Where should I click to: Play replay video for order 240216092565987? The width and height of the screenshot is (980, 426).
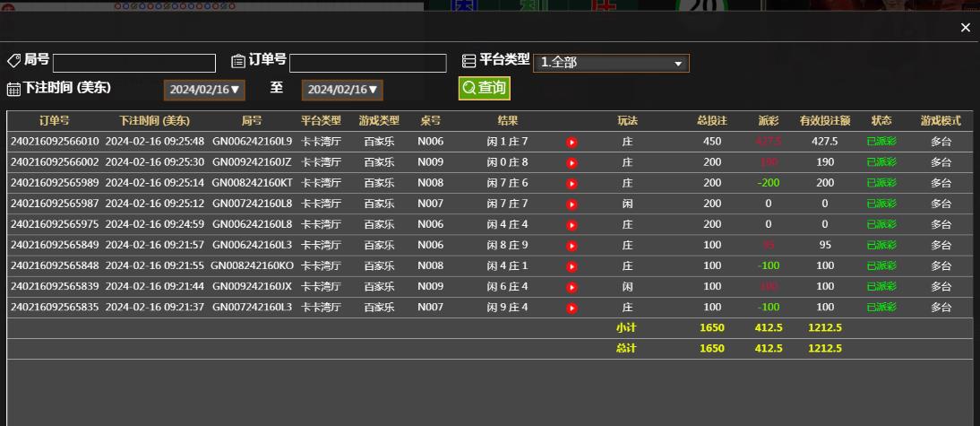(572, 204)
